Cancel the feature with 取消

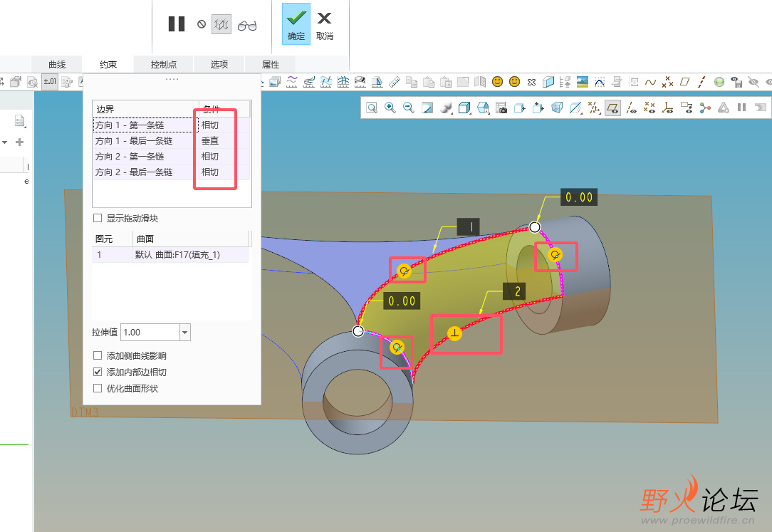click(x=325, y=26)
